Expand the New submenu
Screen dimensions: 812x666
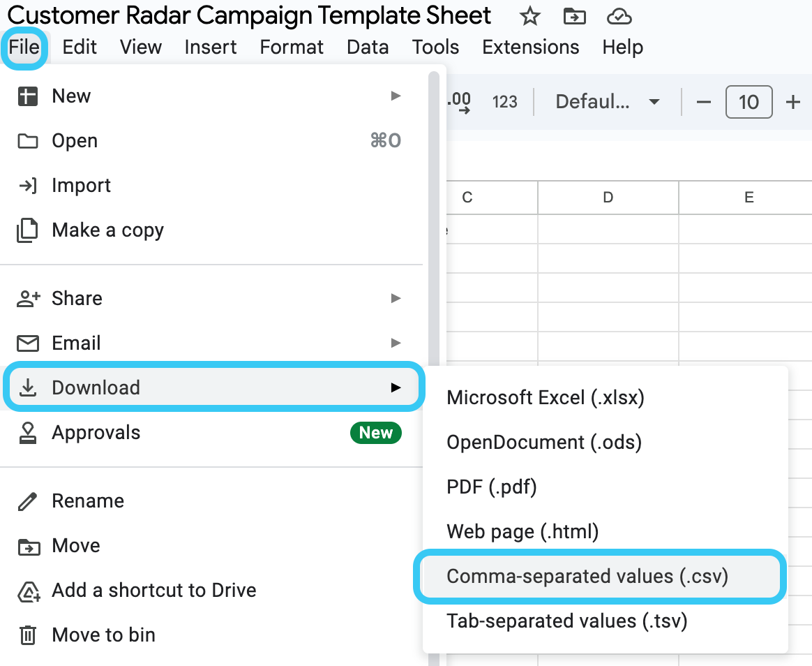[x=211, y=96]
